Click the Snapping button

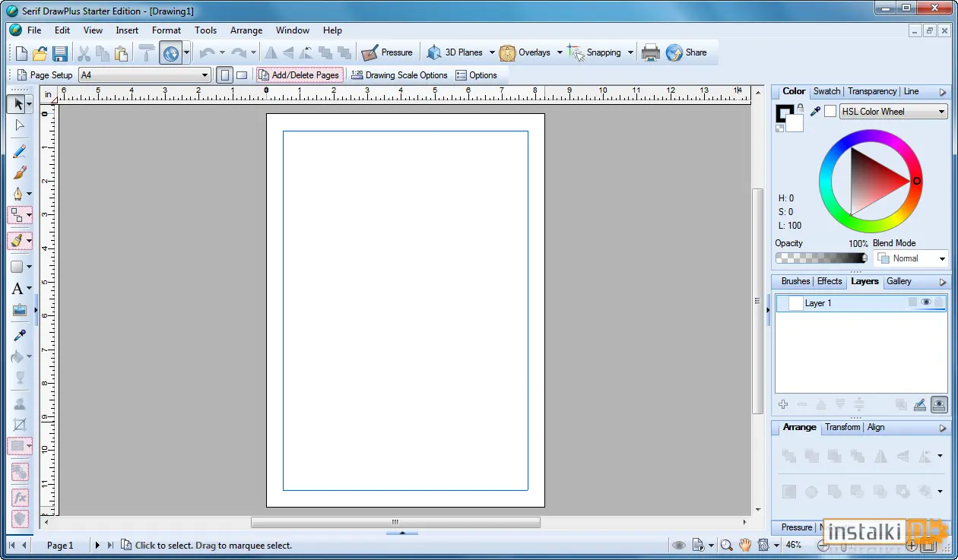click(595, 52)
